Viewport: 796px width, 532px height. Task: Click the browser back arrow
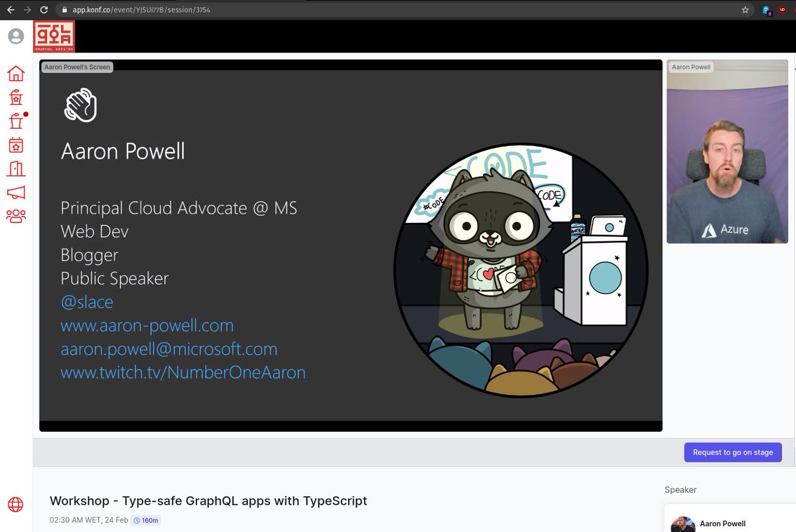(10, 10)
